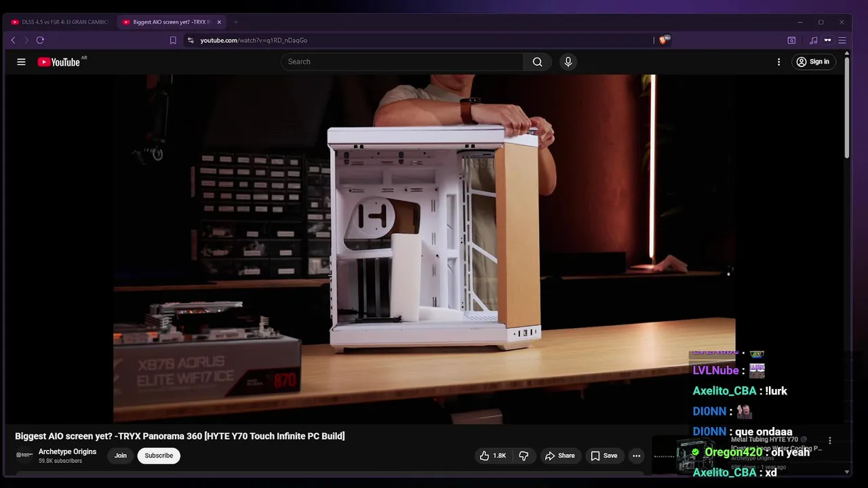Dislike this video
This screenshot has height=488, width=868.
(x=524, y=455)
